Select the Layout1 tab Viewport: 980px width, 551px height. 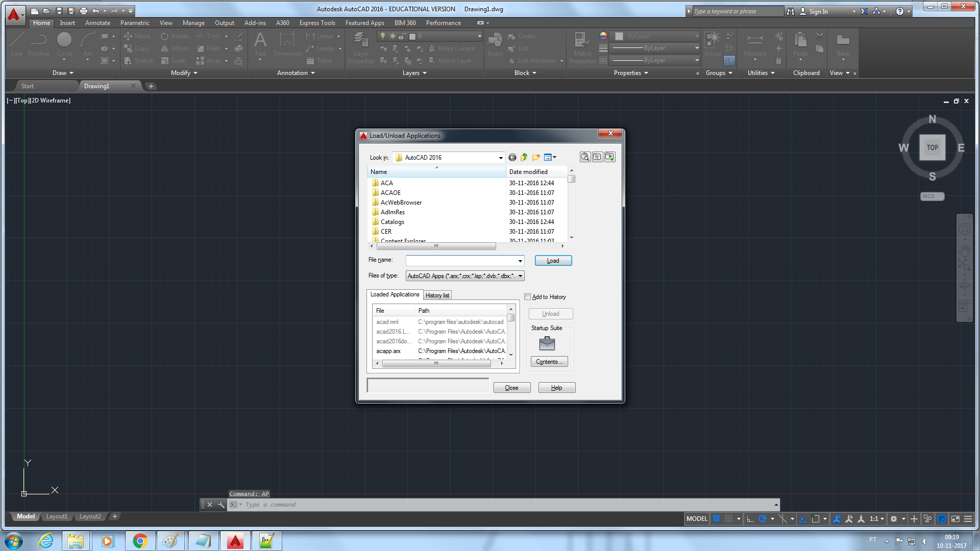(57, 516)
